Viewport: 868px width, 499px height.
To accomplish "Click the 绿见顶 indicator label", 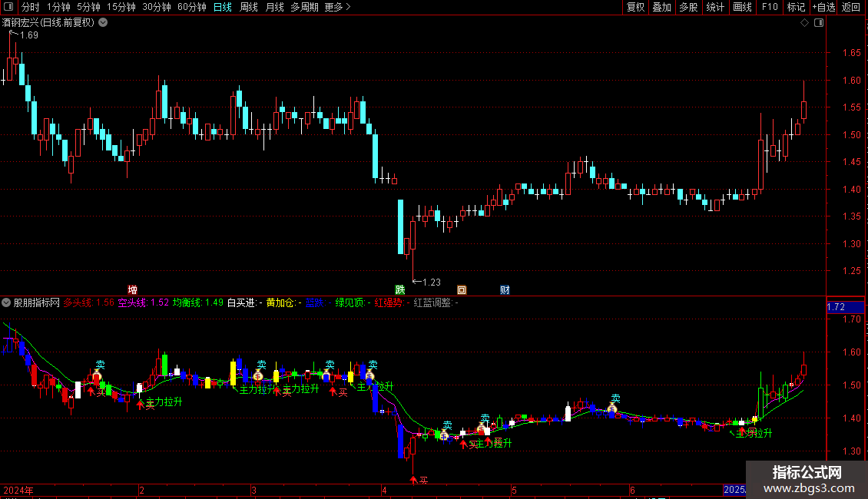I will tap(353, 302).
